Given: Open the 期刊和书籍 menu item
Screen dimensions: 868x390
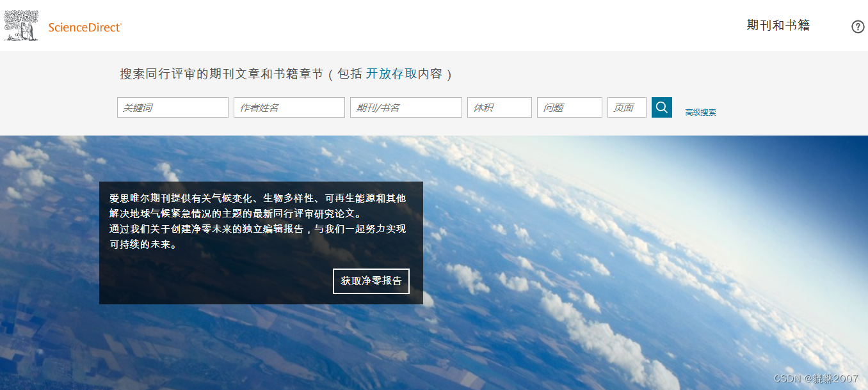Looking at the screenshot, I should coord(778,26).
